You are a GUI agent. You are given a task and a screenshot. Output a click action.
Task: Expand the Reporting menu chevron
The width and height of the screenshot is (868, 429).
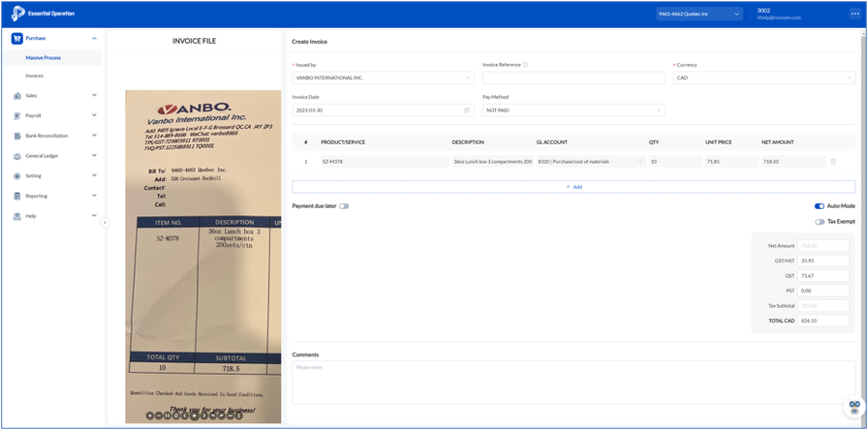94,195
